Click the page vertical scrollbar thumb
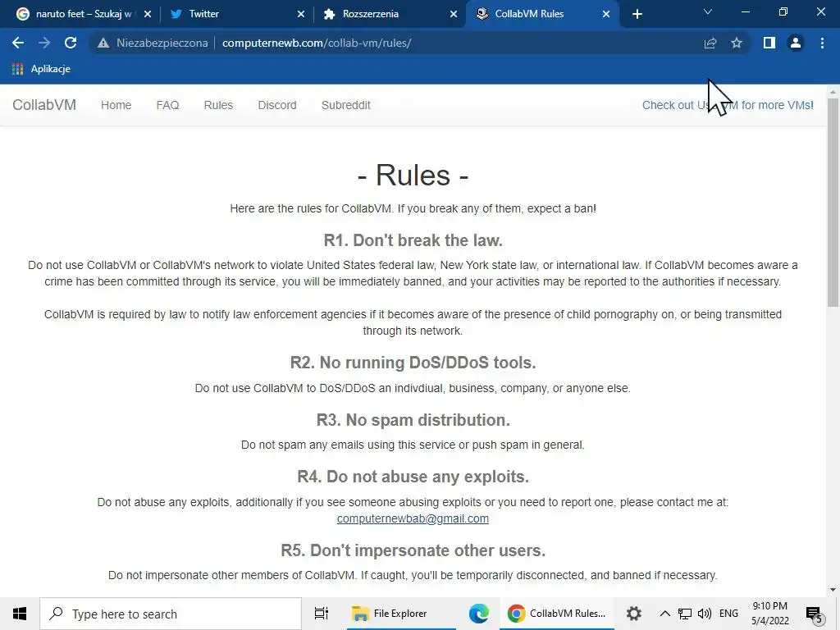The width and height of the screenshot is (840, 630). point(833,203)
